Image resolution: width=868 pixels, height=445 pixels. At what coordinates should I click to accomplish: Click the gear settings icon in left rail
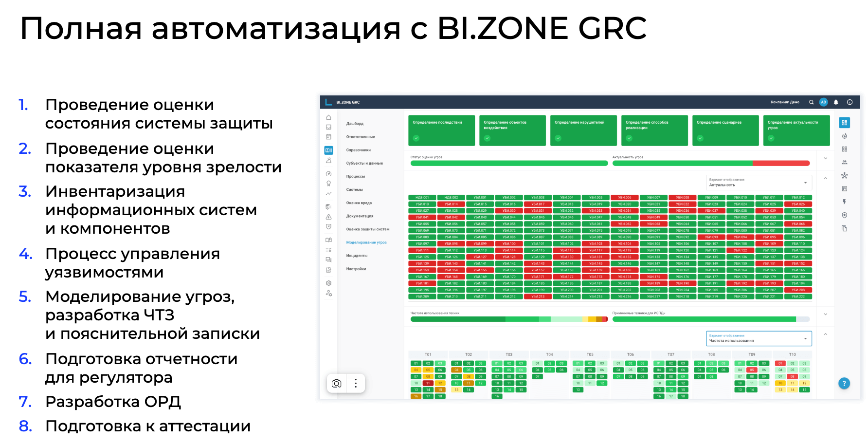tap(328, 283)
